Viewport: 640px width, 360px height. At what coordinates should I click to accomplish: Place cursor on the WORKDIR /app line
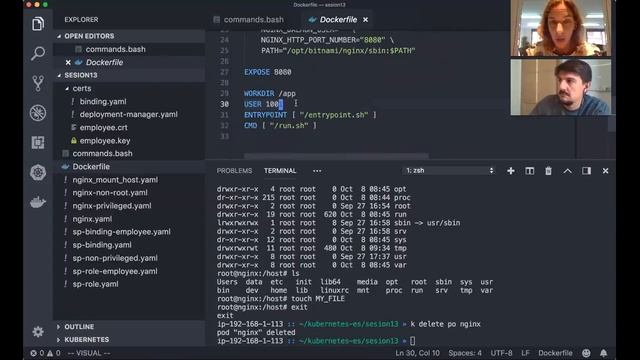click(x=270, y=93)
